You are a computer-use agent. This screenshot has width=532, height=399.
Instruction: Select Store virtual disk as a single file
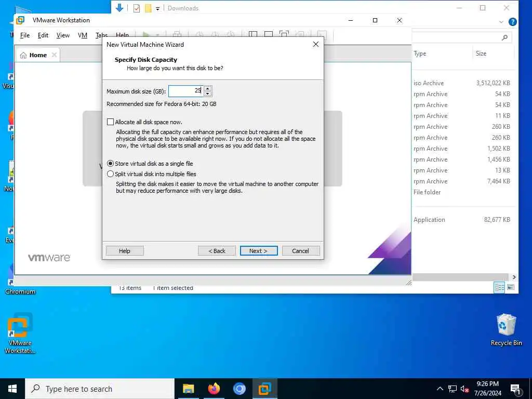pos(110,164)
